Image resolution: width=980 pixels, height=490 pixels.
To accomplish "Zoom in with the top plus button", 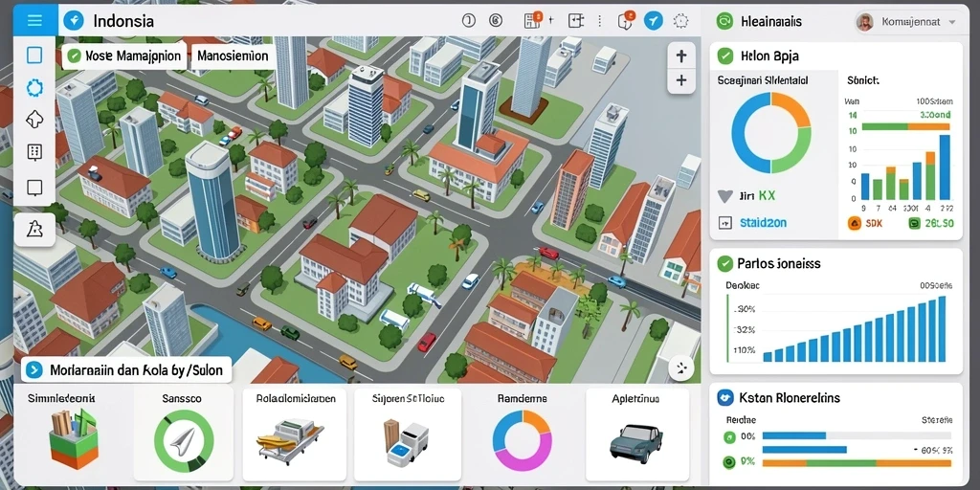I will (681, 56).
